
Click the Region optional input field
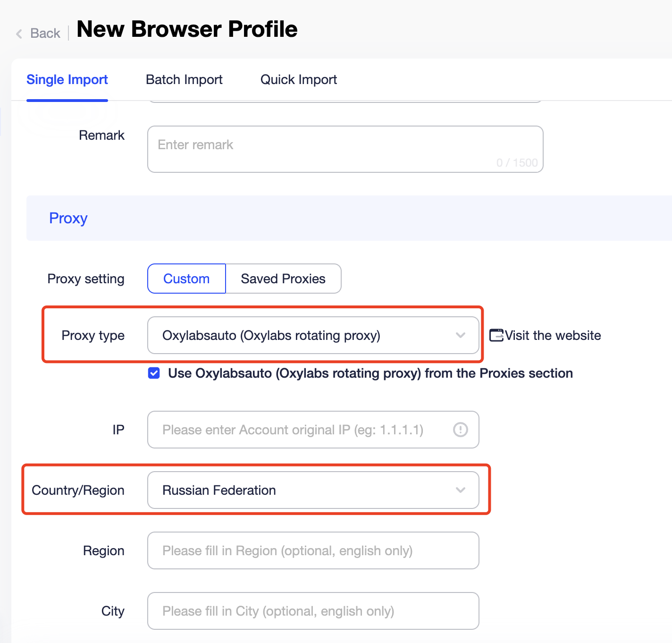(x=313, y=550)
